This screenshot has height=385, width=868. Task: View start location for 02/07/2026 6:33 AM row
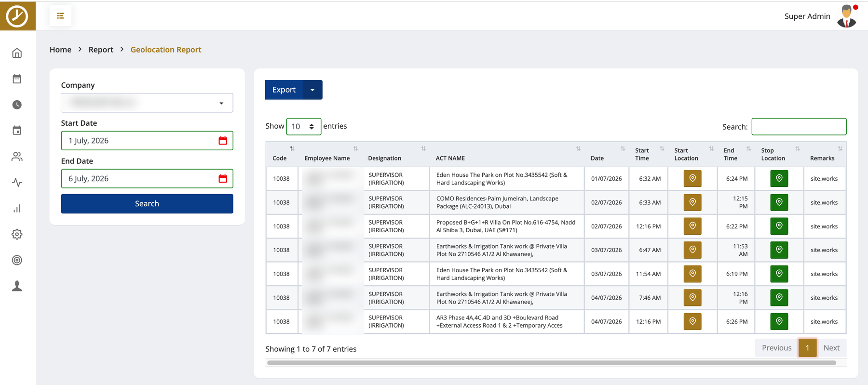[x=692, y=202]
